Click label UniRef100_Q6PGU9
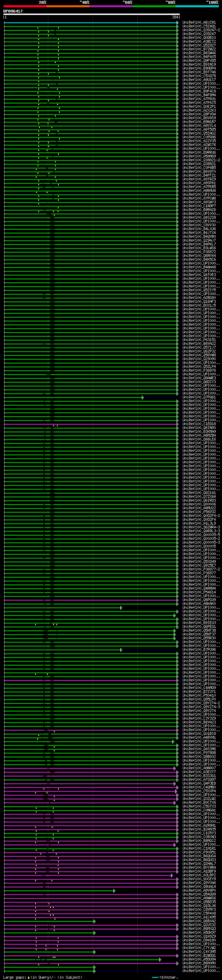The height and width of the screenshot is (980, 222). [199, 600]
